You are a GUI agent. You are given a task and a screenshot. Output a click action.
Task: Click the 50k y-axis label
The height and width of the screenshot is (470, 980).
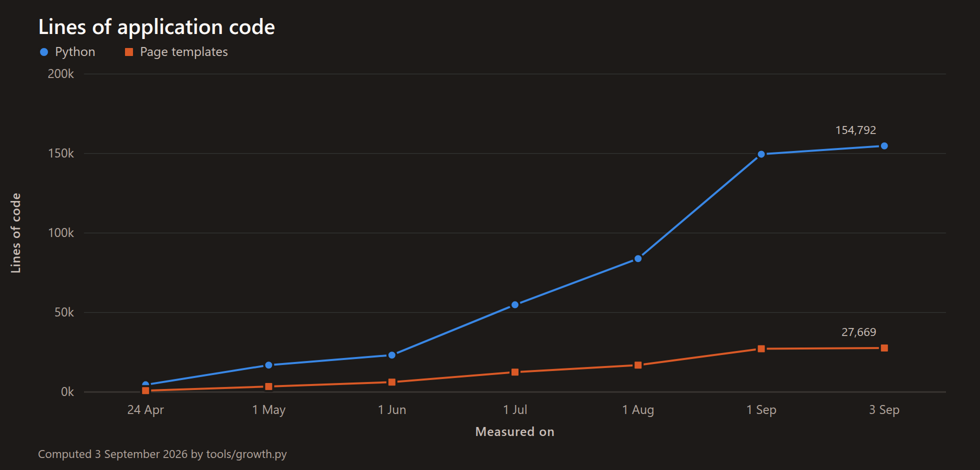(x=64, y=312)
